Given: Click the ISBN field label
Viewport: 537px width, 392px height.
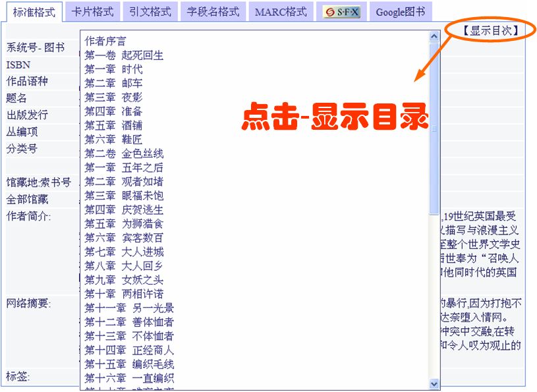Looking at the screenshot, I should (18, 65).
